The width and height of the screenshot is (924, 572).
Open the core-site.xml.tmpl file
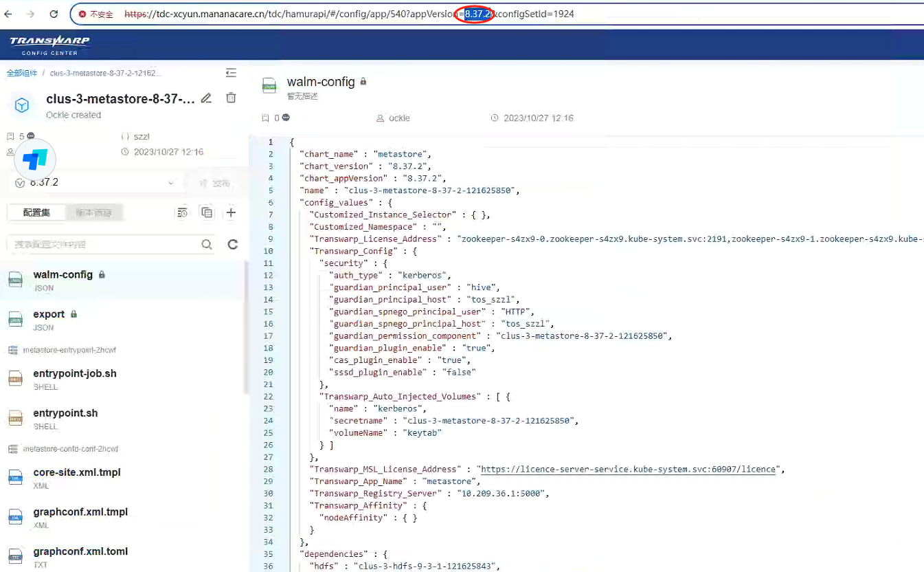[x=77, y=473]
